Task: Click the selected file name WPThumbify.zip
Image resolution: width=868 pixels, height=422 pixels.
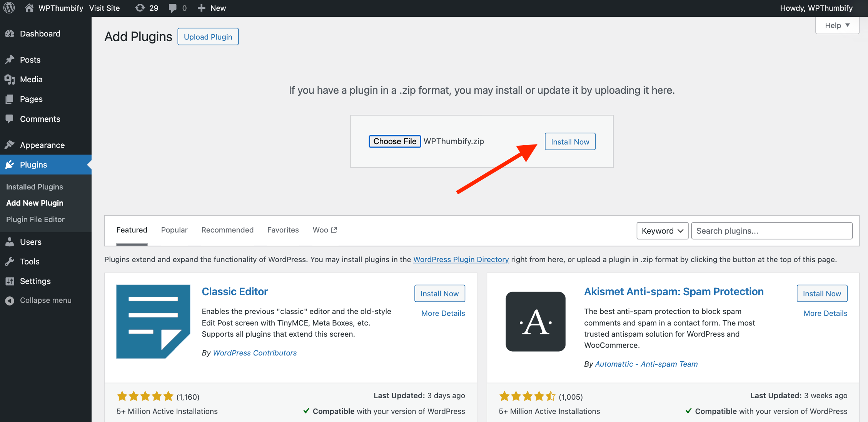Action: (454, 141)
